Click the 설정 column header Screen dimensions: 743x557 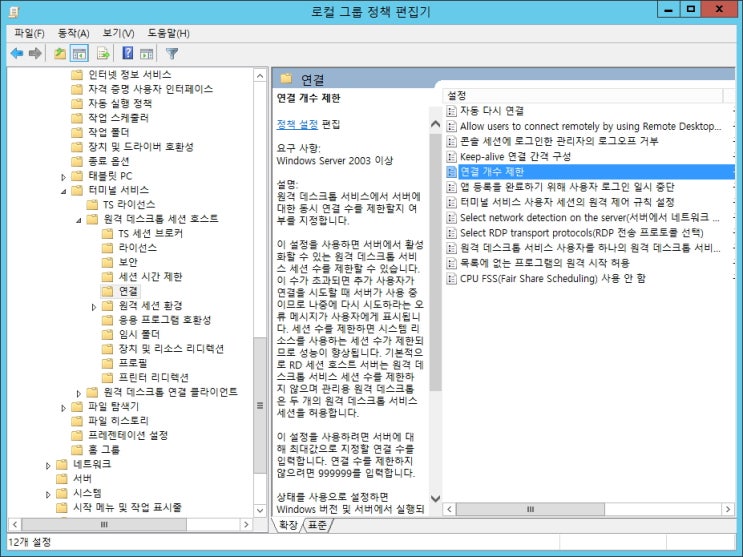(583, 96)
